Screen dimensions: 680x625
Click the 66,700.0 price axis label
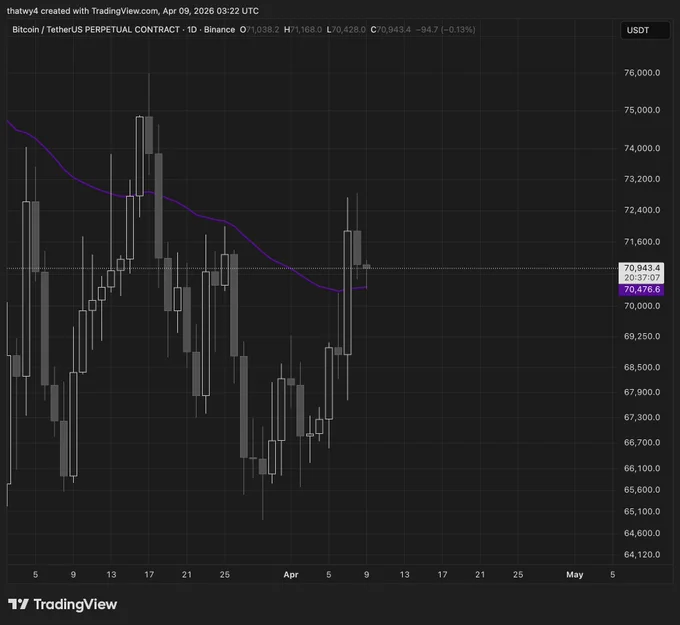pyautogui.click(x=642, y=442)
